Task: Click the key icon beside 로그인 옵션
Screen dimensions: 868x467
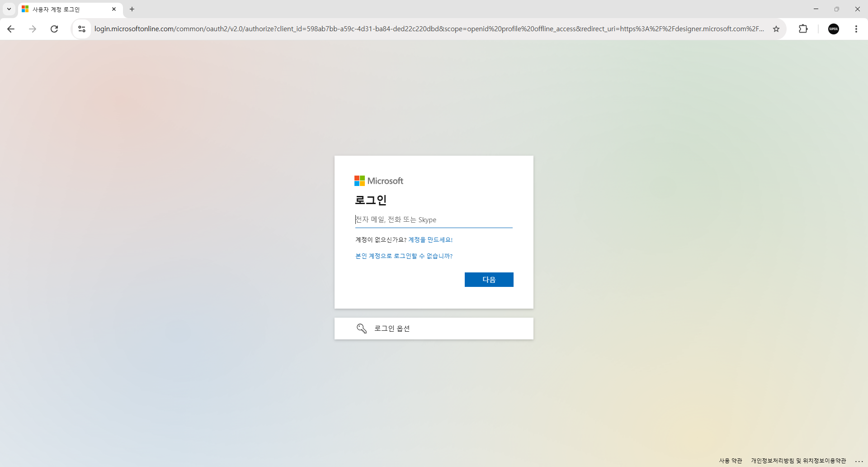Action: pos(361,329)
